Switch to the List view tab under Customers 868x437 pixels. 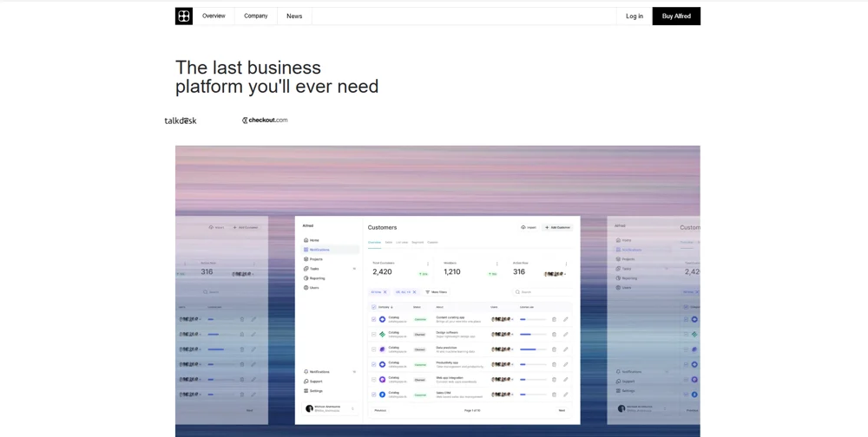click(402, 242)
